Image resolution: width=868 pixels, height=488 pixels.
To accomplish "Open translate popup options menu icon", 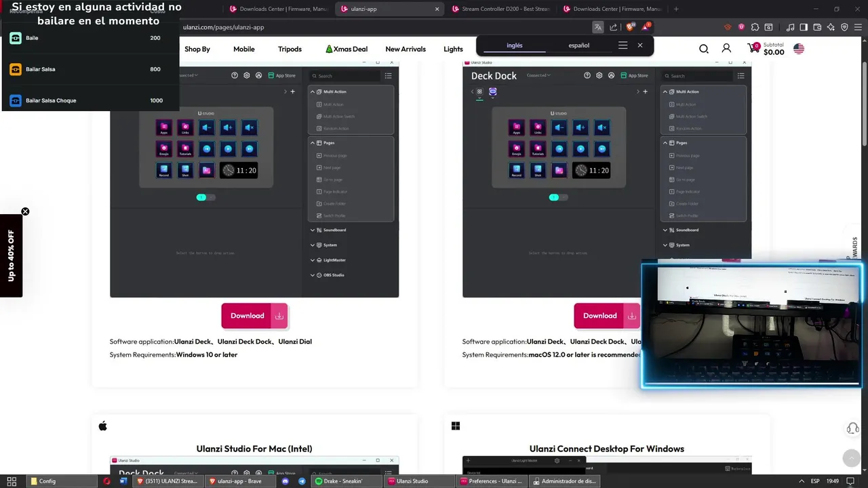I will (x=623, y=45).
